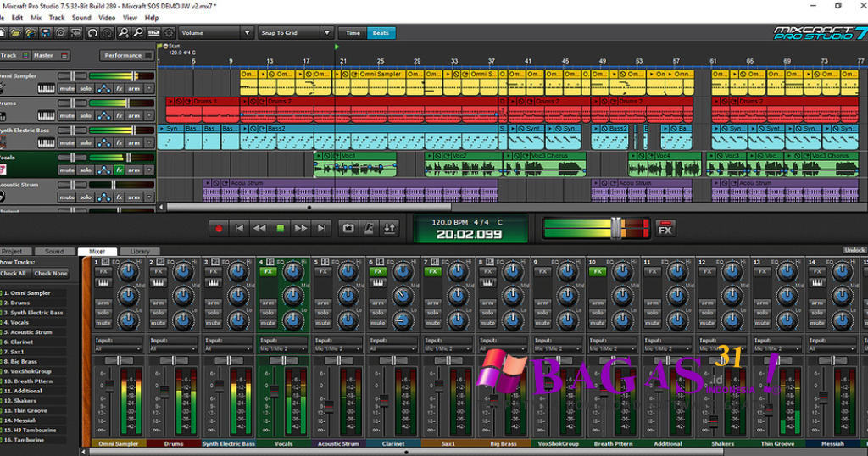
Task: Open preferences via the gear icon
Action: (x=169, y=33)
